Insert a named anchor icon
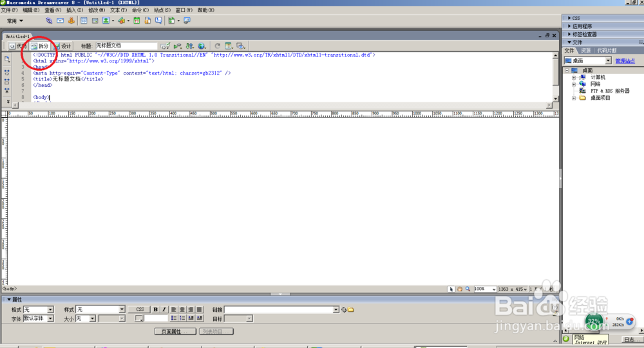 click(71, 21)
